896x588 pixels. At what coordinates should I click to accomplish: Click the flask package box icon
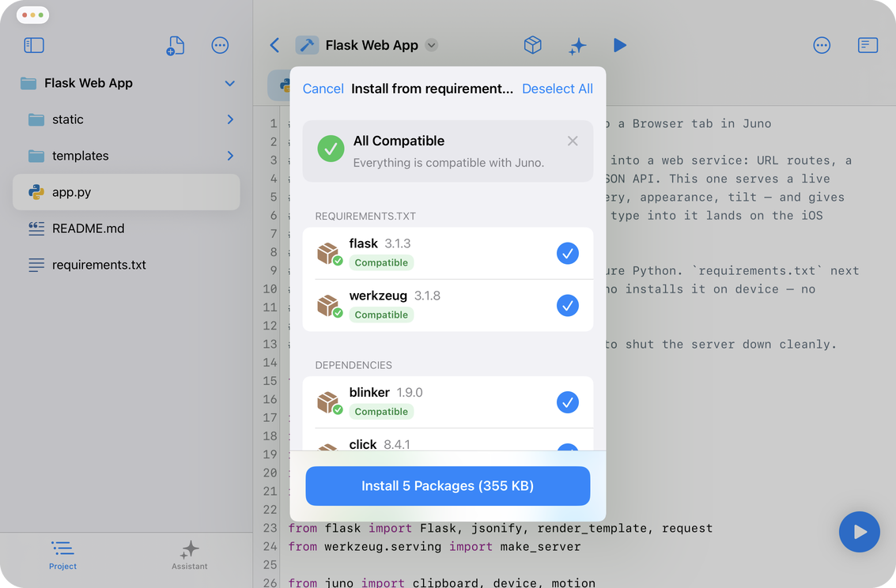click(x=329, y=254)
